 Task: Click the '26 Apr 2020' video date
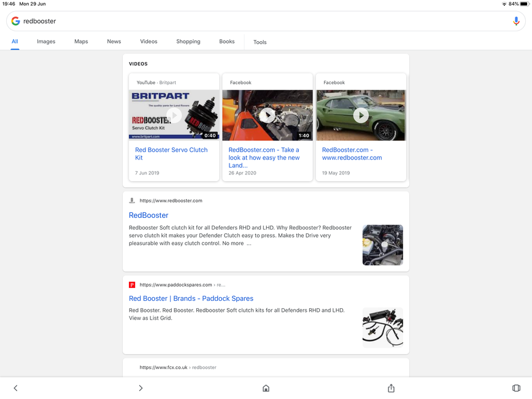pos(242,172)
